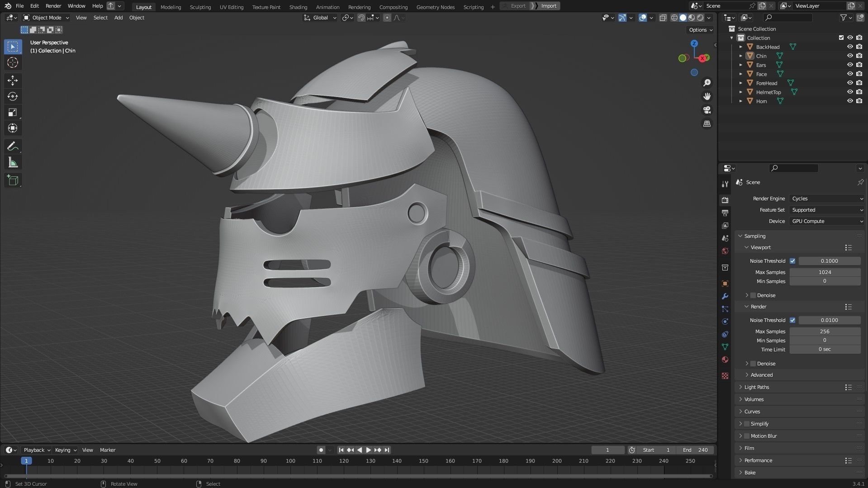Open the viewport Options button
This screenshot has width=868, height=488.
pyautogui.click(x=701, y=30)
